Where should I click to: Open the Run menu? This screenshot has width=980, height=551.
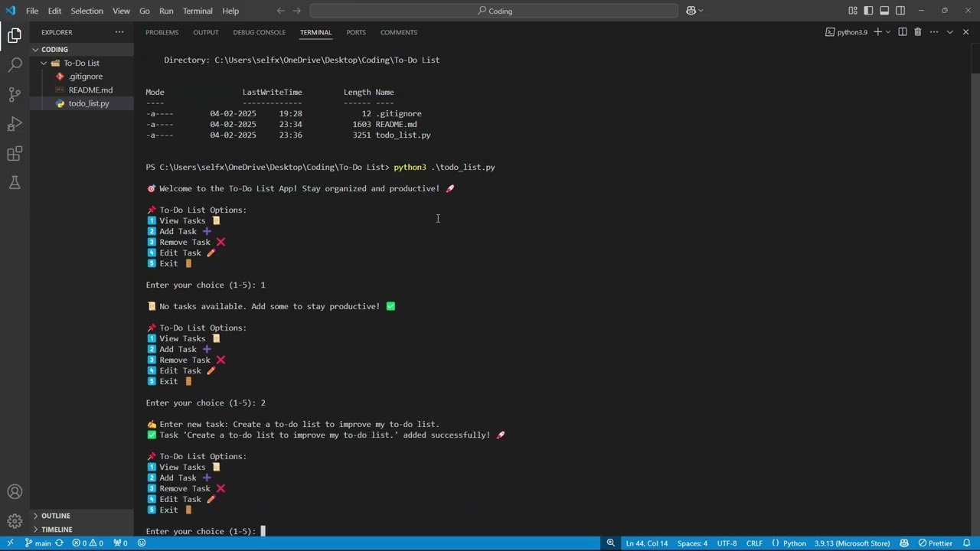(166, 11)
